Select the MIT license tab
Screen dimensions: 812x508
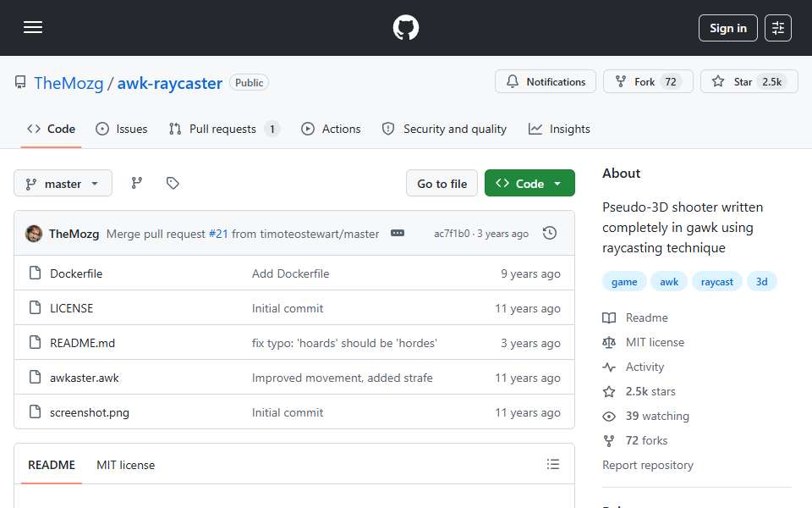(x=125, y=465)
